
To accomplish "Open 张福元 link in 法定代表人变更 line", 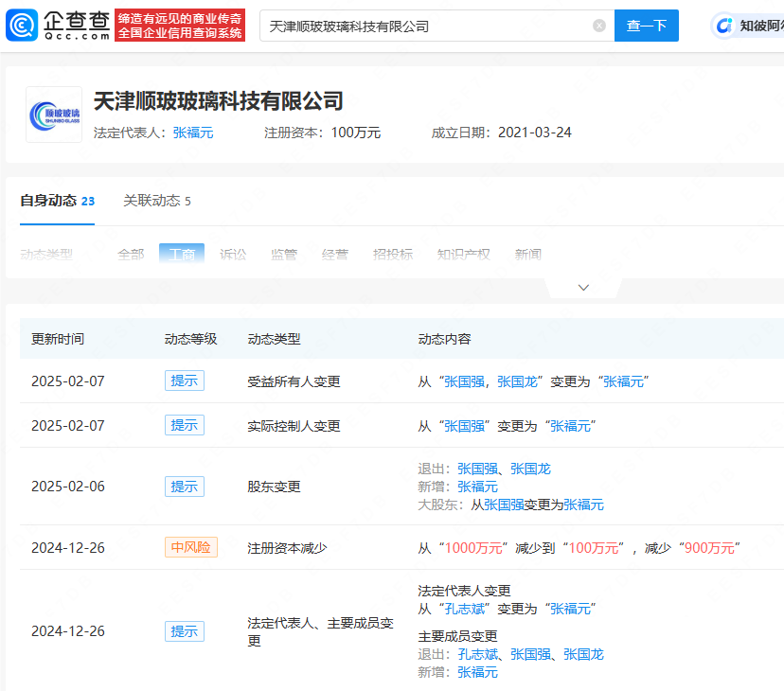I will (x=571, y=609).
